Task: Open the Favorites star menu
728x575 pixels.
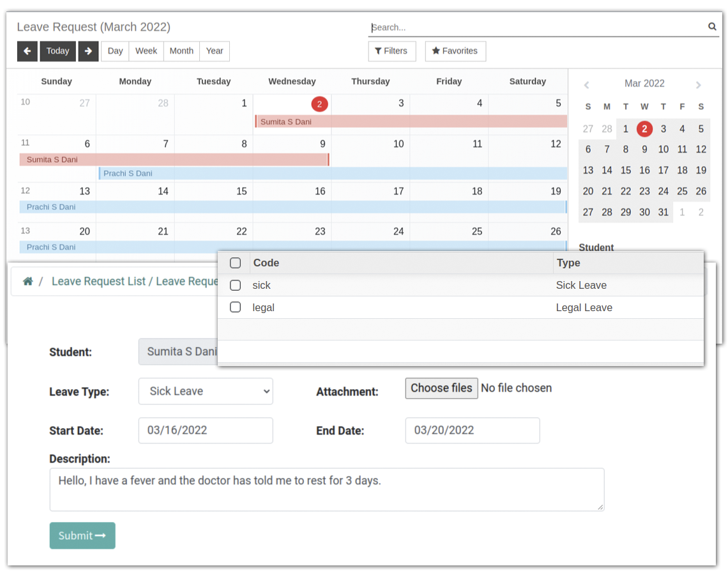Action: (x=455, y=51)
